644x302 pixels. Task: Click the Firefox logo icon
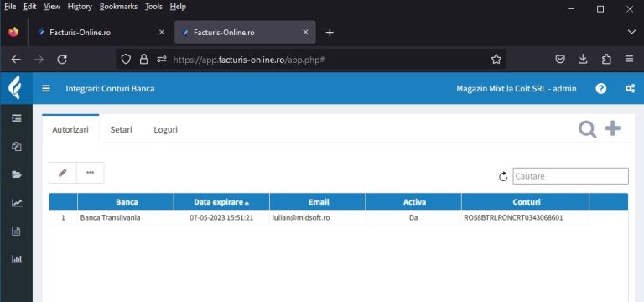click(13, 32)
